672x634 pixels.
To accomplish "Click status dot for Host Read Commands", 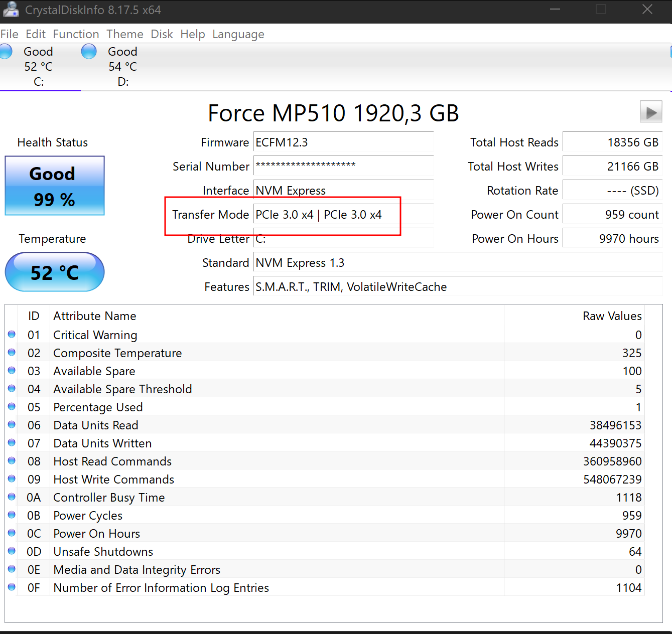I will 12,460.
